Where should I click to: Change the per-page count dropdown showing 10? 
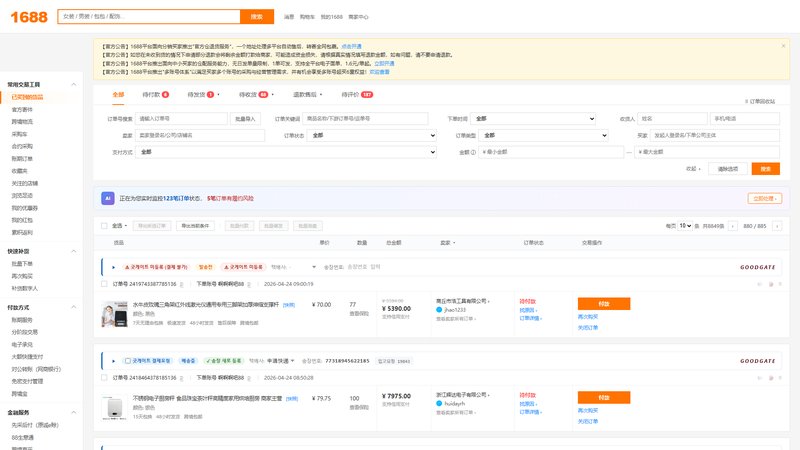point(685,226)
